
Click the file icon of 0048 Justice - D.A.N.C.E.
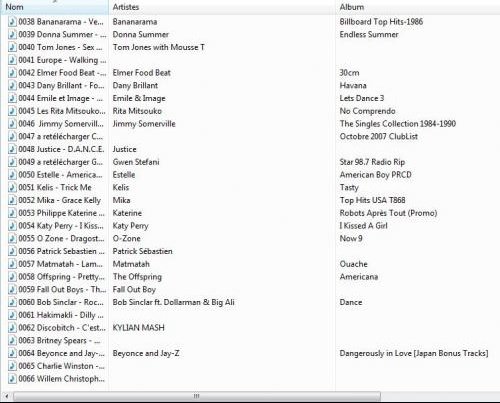click(x=12, y=149)
